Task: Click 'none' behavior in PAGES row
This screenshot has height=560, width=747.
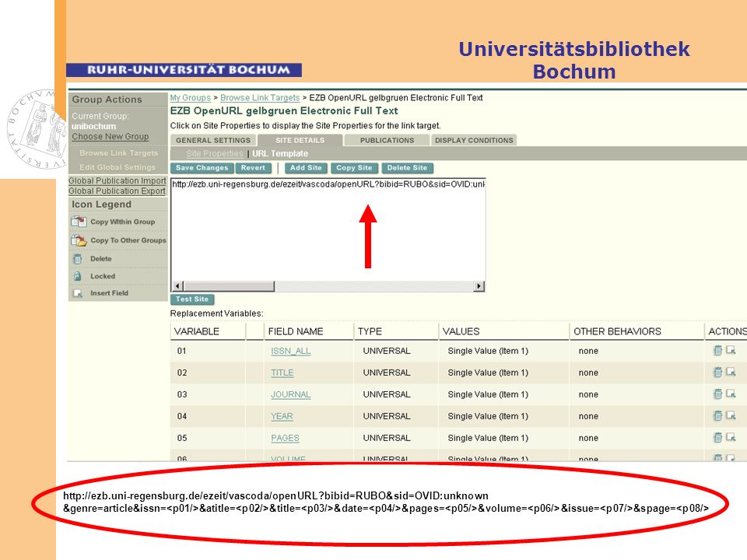Action: pos(588,438)
